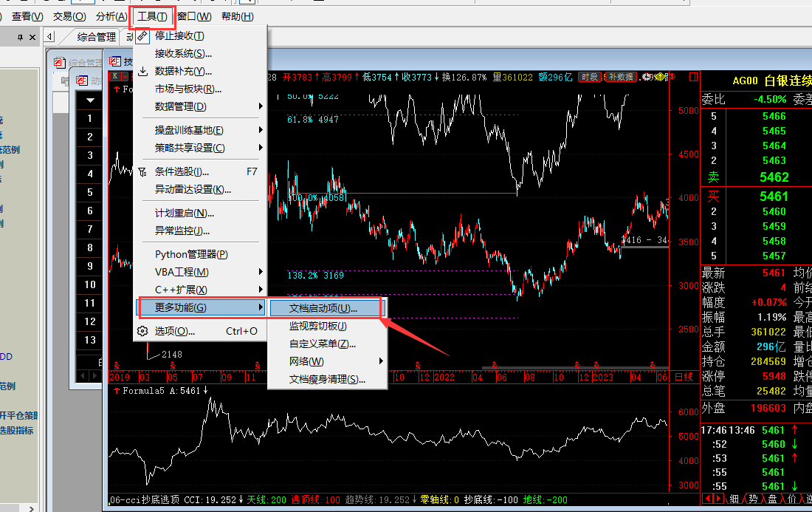
Task: Click the 买 price 5461
Action: click(x=774, y=197)
